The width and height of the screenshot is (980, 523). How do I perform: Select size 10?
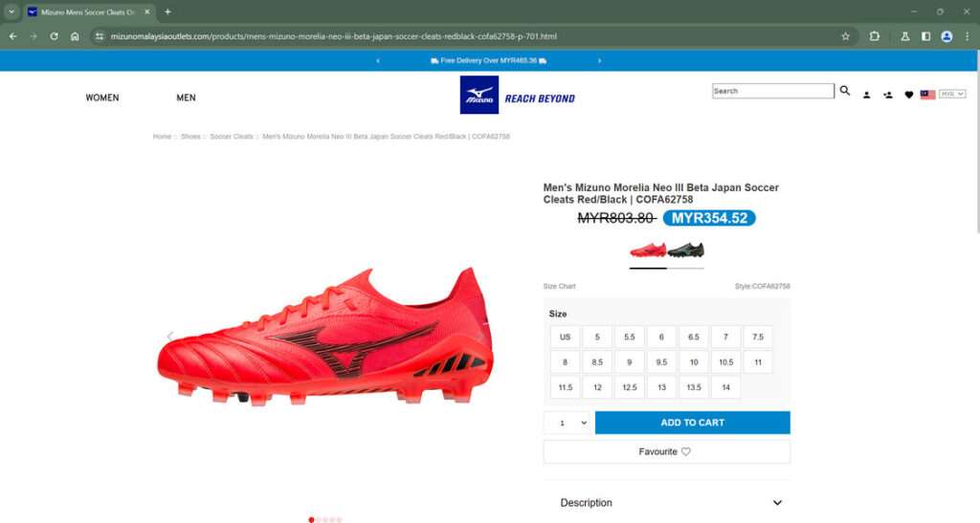tap(694, 362)
